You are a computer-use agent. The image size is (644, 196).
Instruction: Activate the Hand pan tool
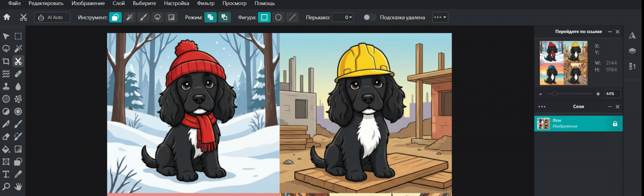(18, 186)
